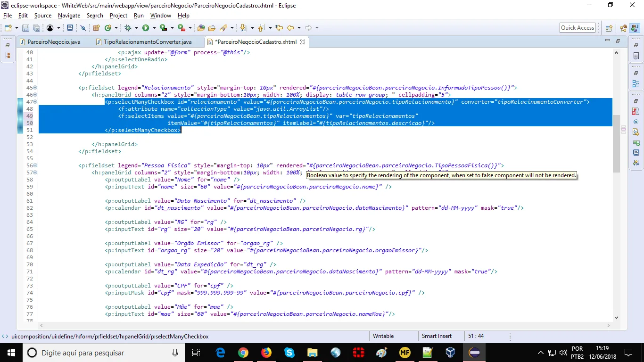Close the ParceiroNegocioCadastro.xhtml tab
The image size is (644, 362).
(303, 42)
